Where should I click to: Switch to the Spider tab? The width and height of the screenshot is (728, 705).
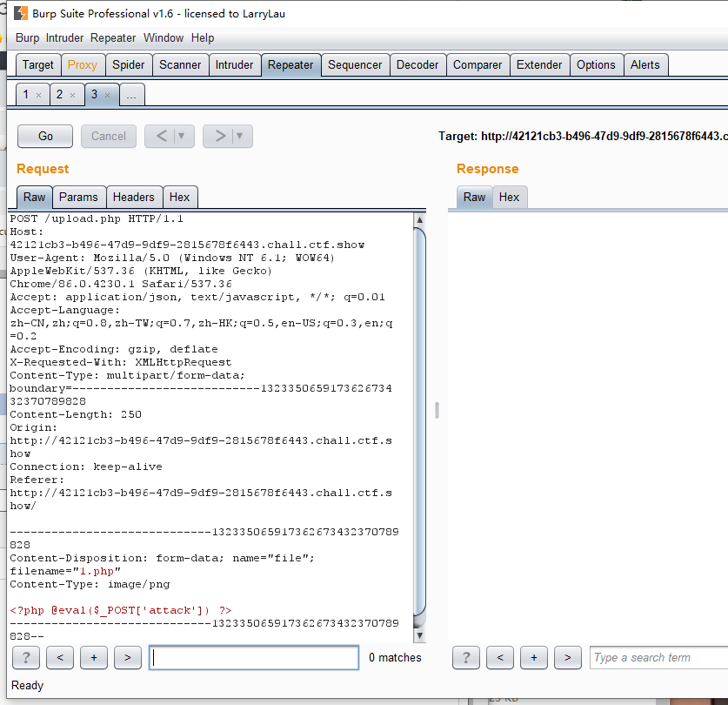pyautogui.click(x=129, y=65)
